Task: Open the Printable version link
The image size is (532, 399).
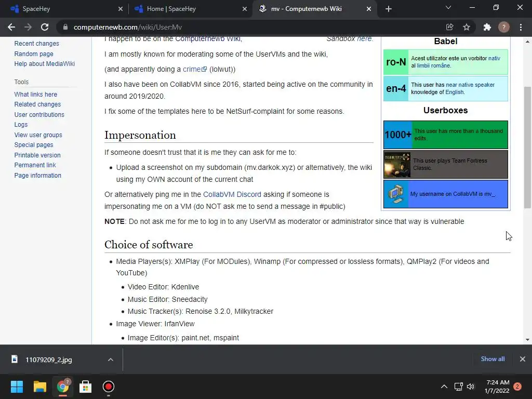Action: pos(37,155)
